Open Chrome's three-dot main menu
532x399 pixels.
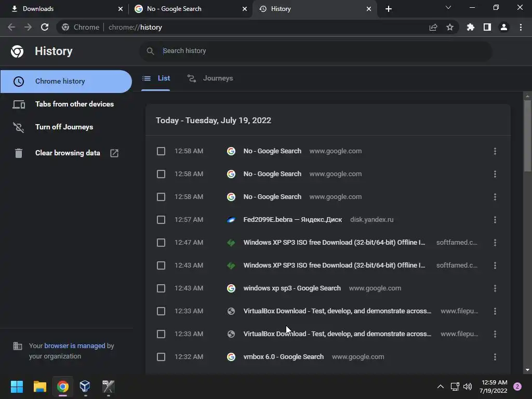pos(521,27)
